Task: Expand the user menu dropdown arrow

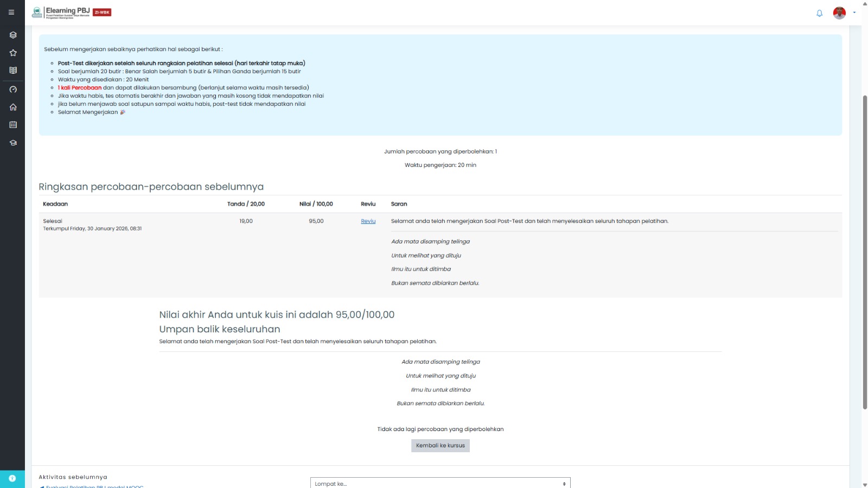Action: pyautogui.click(x=854, y=12)
